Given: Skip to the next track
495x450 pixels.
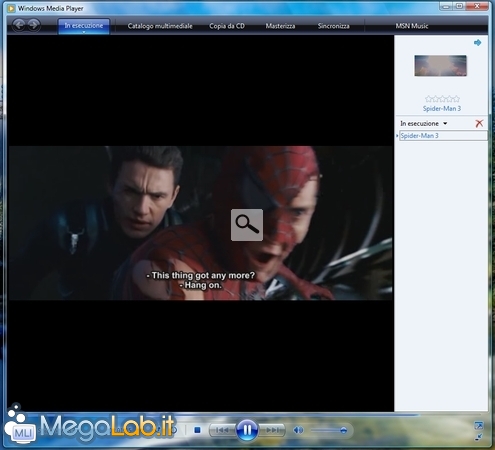Looking at the screenshot, I should (272, 430).
